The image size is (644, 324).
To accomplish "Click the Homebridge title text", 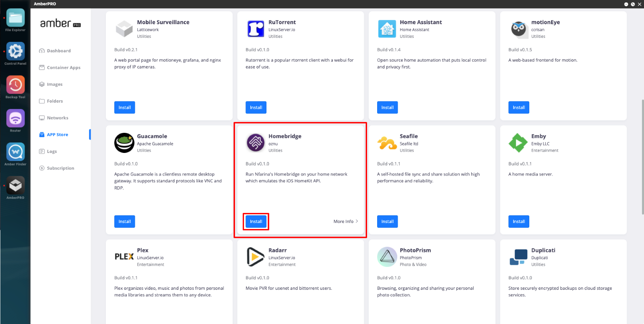I will [285, 136].
